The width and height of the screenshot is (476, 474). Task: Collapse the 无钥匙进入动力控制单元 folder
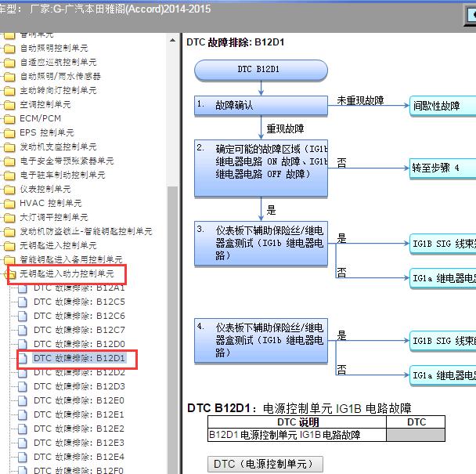[x=67, y=274]
